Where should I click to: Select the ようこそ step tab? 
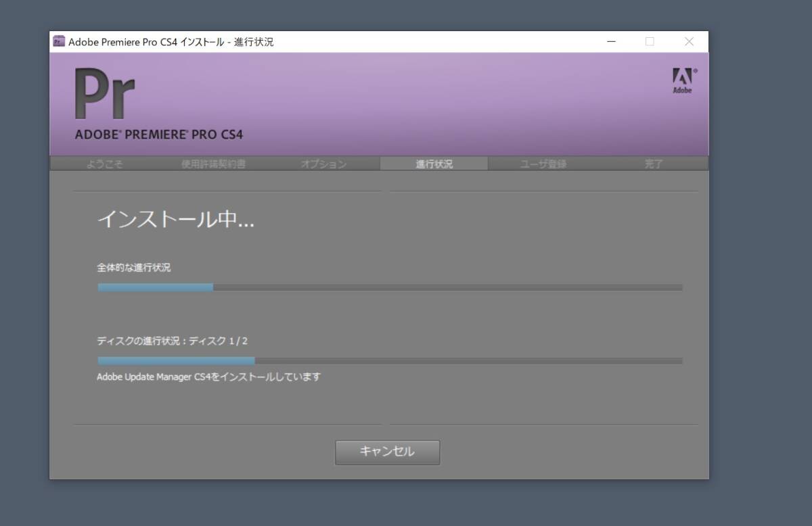[x=105, y=164]
